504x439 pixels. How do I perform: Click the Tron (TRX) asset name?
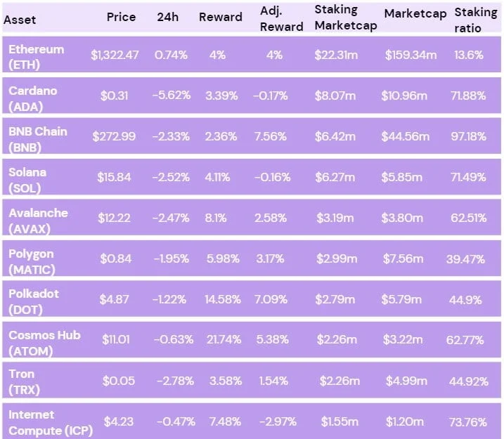coord(23,381)
